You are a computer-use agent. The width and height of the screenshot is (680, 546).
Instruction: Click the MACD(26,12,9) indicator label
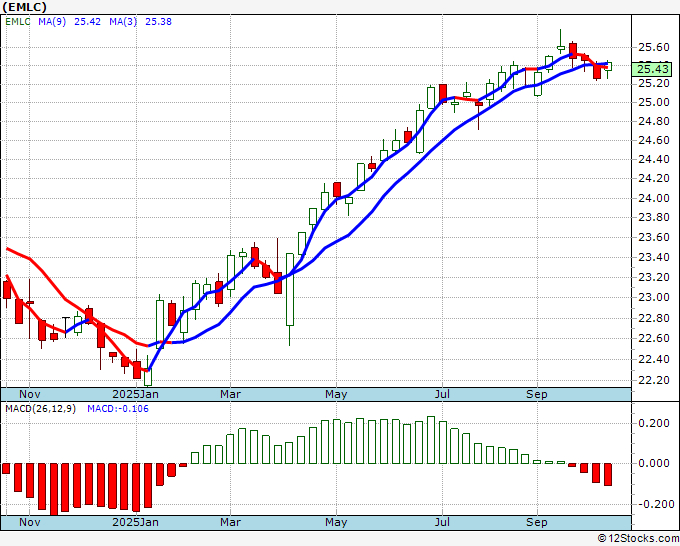pyautogui.click(x=40, y=409)
